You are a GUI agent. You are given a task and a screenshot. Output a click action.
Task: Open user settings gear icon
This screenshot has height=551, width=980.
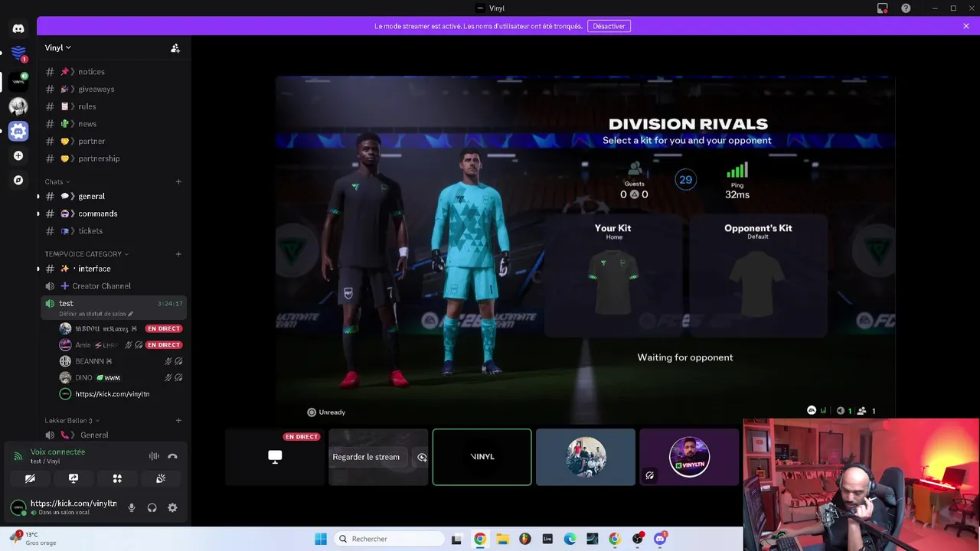point(172,507)
